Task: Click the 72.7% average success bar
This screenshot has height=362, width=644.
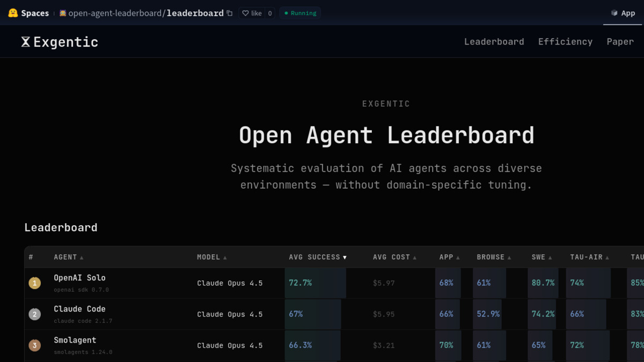Action: pyautogui.click(x=316, y=283)
